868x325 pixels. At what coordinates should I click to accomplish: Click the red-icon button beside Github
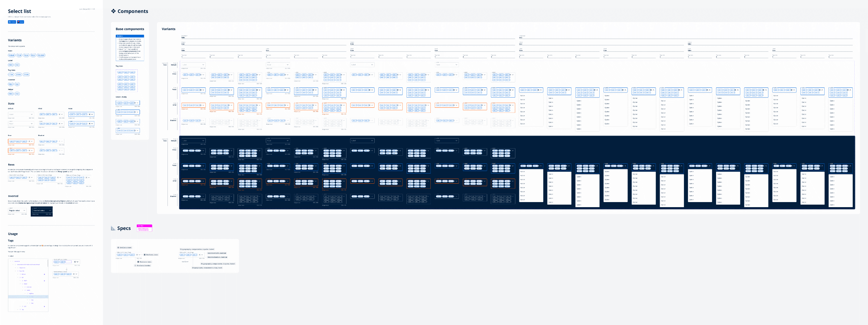point(21,22)
